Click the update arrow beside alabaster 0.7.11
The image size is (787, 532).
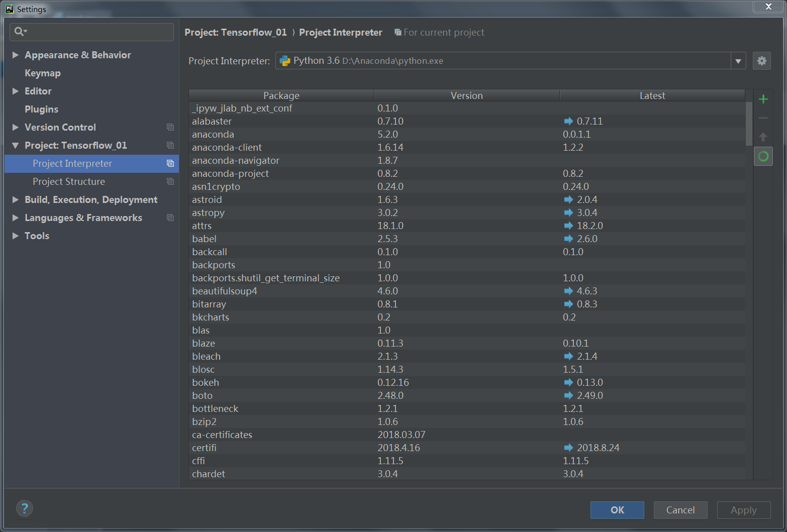pos(568,121)
